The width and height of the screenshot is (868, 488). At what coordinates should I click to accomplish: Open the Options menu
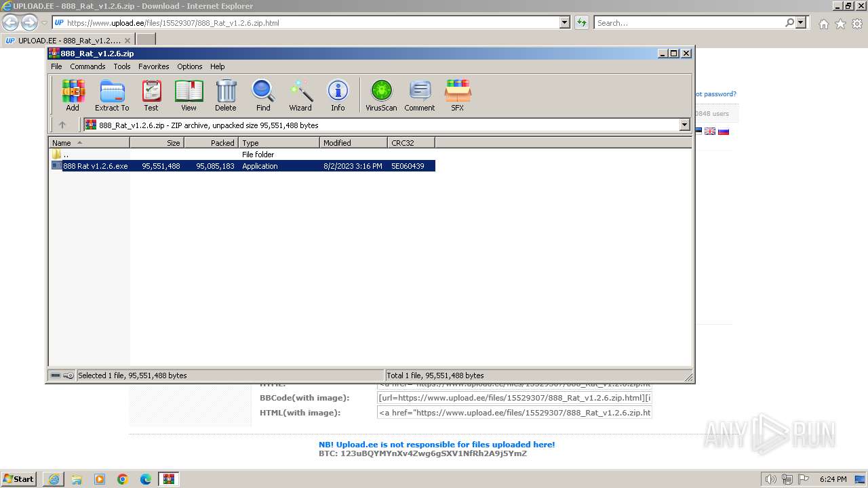(190, 66)
